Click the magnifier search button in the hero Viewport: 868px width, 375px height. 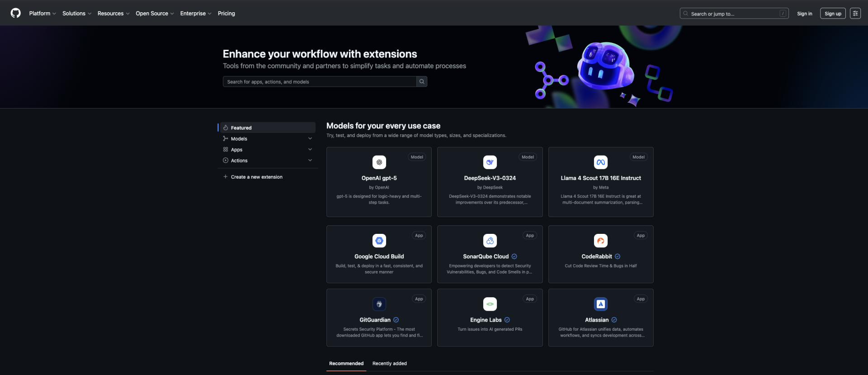click(x=422, y=81)
